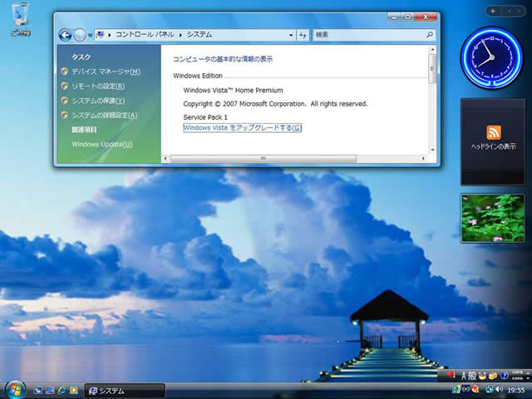Click the search magnifier icon
The width and height of the screenshot is (532, 399).
429,35
